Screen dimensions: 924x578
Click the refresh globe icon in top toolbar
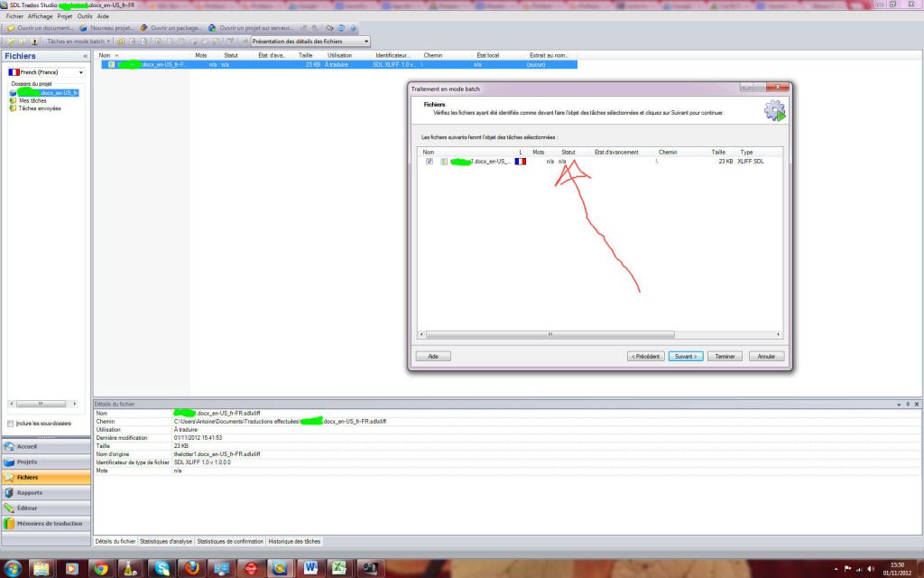point(340,28)
